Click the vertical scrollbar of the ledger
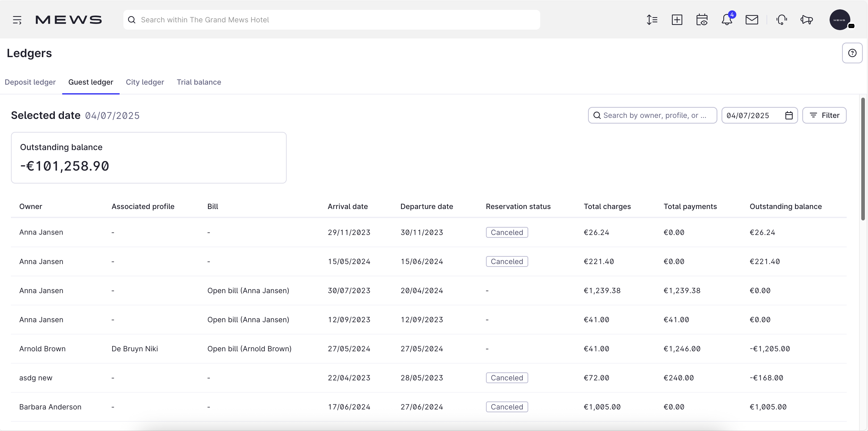Image resolution: width=868 pixels, height=431 pixels. (863, 159)
